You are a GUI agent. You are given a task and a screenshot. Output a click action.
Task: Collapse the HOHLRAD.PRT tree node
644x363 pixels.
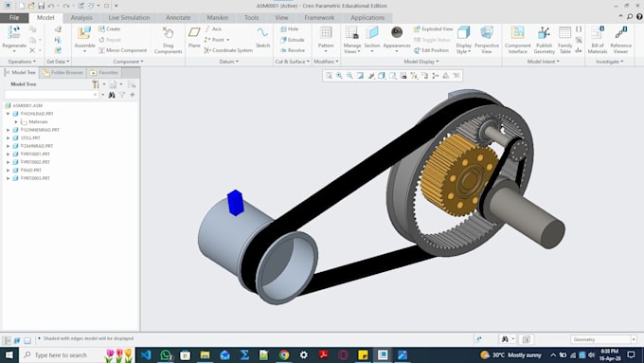point(8,114)
